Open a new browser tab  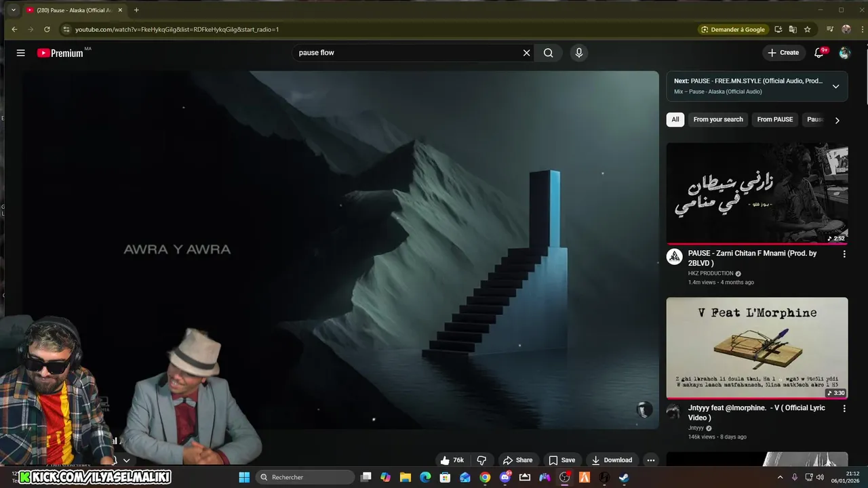coord(136,10)
